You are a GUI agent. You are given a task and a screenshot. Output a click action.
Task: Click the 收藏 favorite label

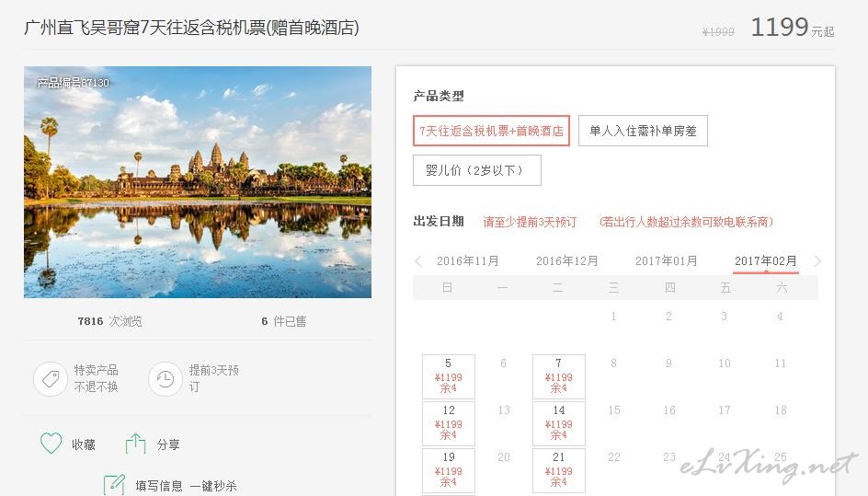[x=84, y=444]
